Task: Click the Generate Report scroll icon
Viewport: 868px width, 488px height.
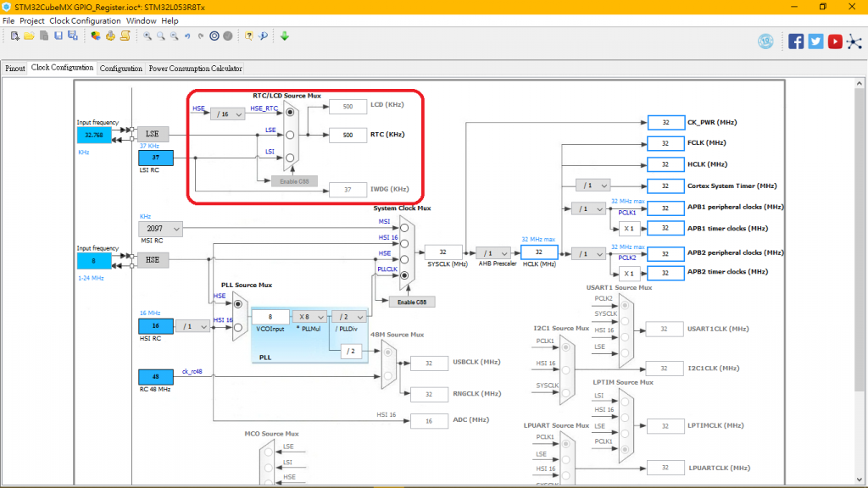Action: coord(125,36)
